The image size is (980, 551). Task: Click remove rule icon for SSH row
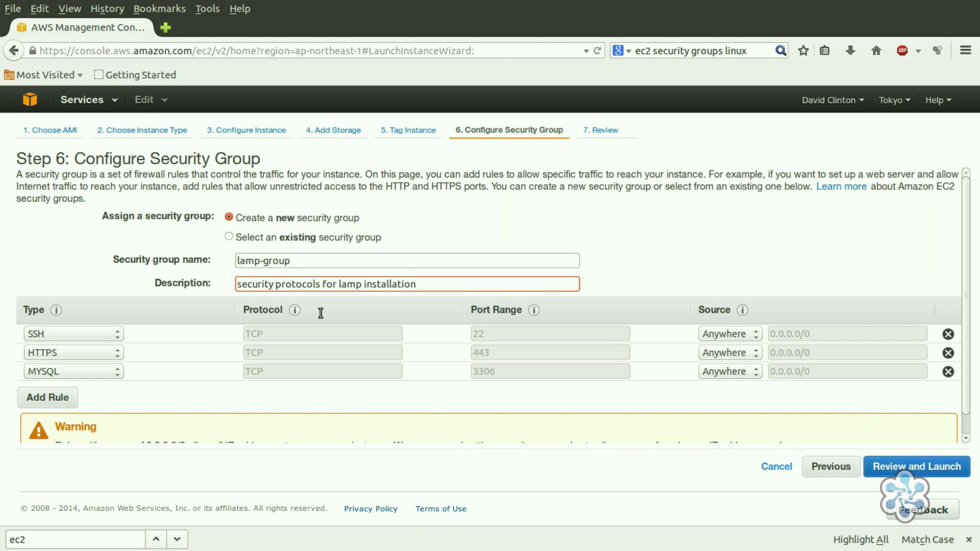point(948,334)
